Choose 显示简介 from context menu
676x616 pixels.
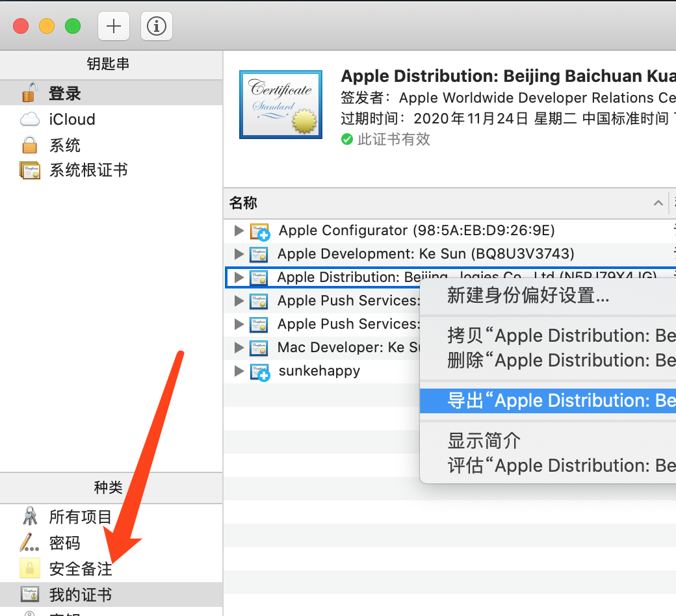[548, 441]
